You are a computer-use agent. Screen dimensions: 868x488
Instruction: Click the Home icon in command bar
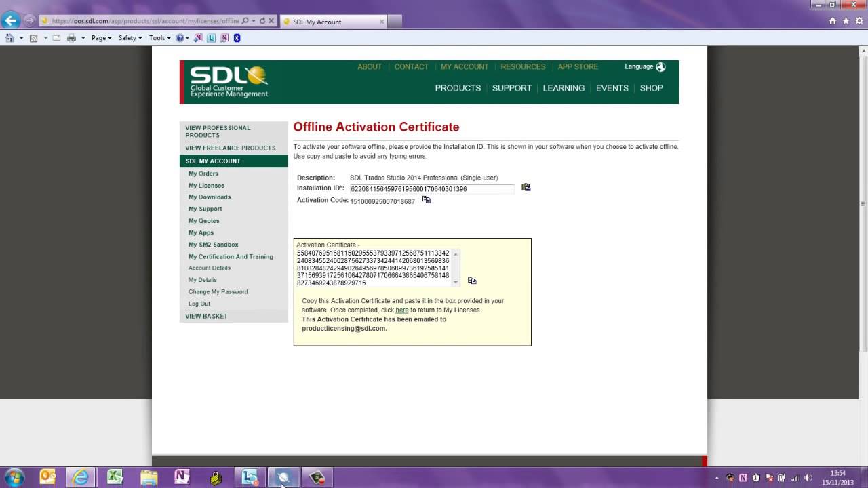[x=9, y=38]
